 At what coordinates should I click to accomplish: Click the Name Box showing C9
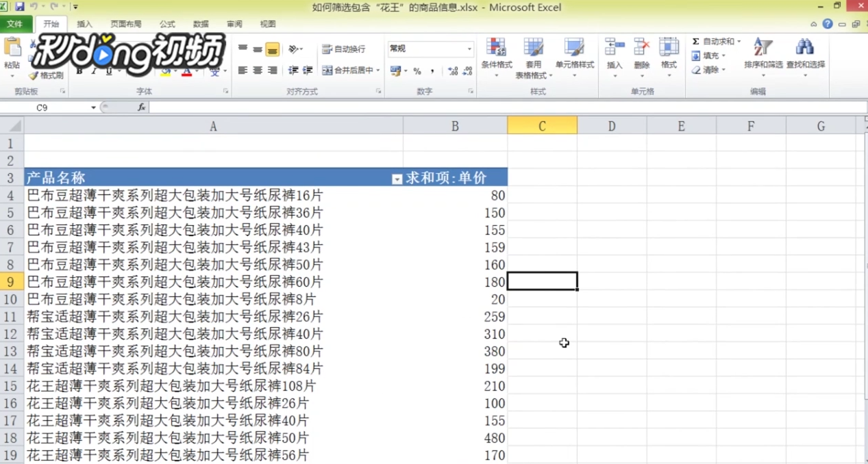coord(44,107)
